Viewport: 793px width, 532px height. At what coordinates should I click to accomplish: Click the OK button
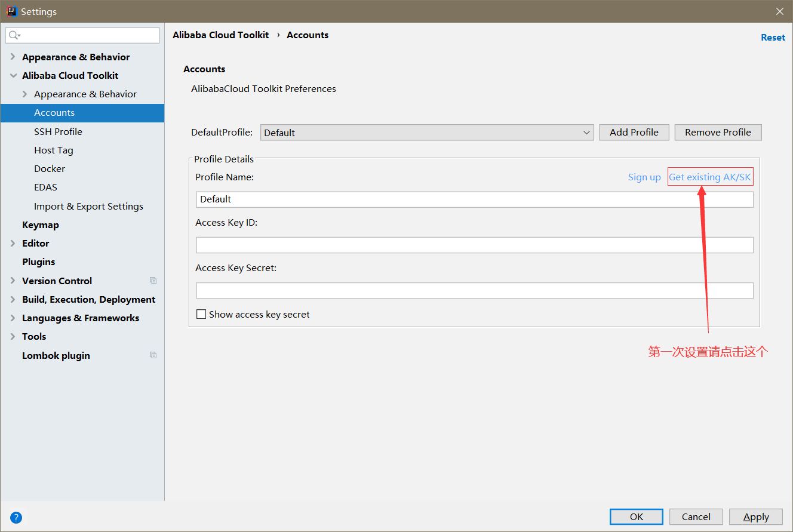[637, 516]
